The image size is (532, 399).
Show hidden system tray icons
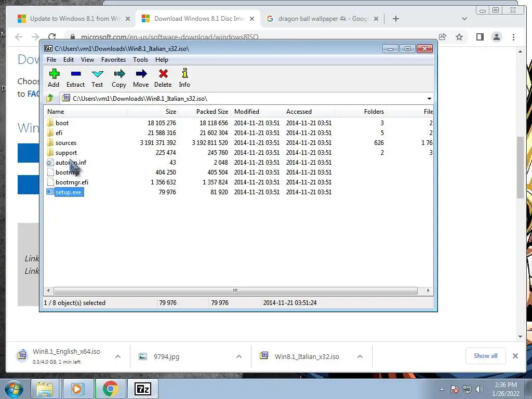[x=442, y=389]
